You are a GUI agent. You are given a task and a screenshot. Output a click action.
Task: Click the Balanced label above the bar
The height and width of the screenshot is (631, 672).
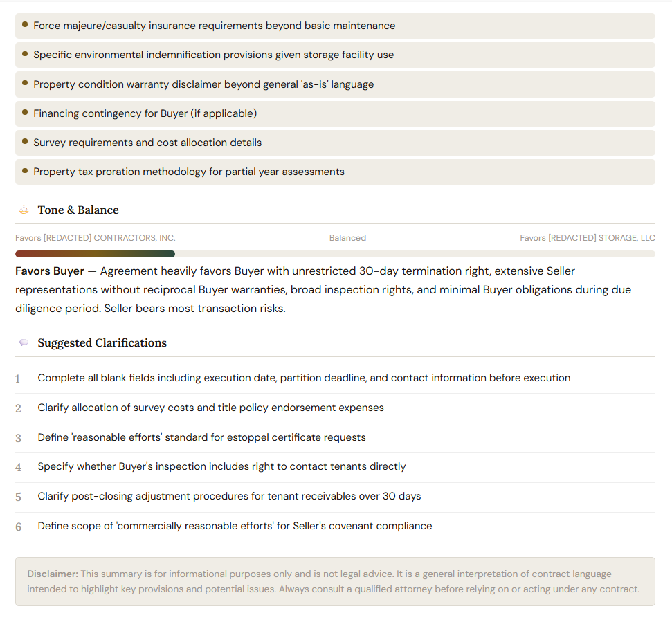[x=347, y=238]
